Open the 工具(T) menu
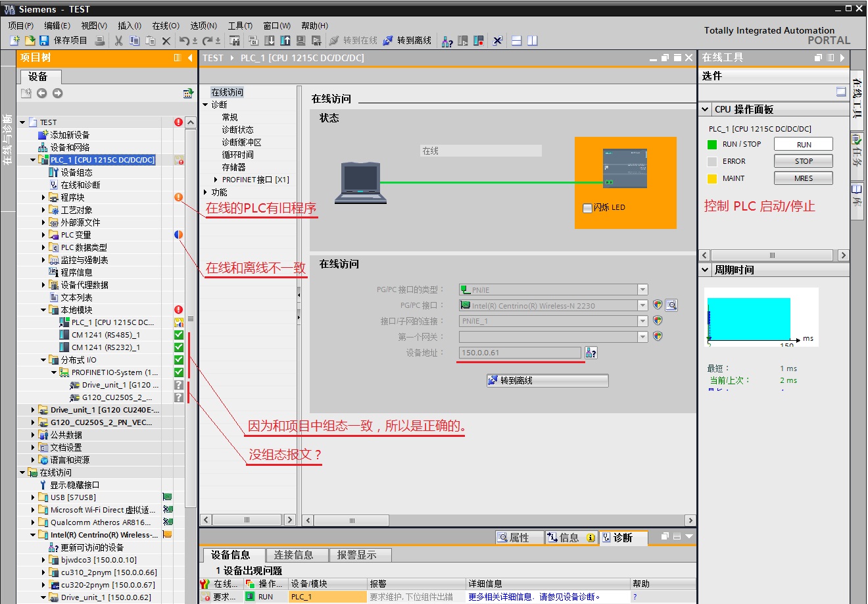This screenshot has height=604, width=868. (x=240, y=26)
